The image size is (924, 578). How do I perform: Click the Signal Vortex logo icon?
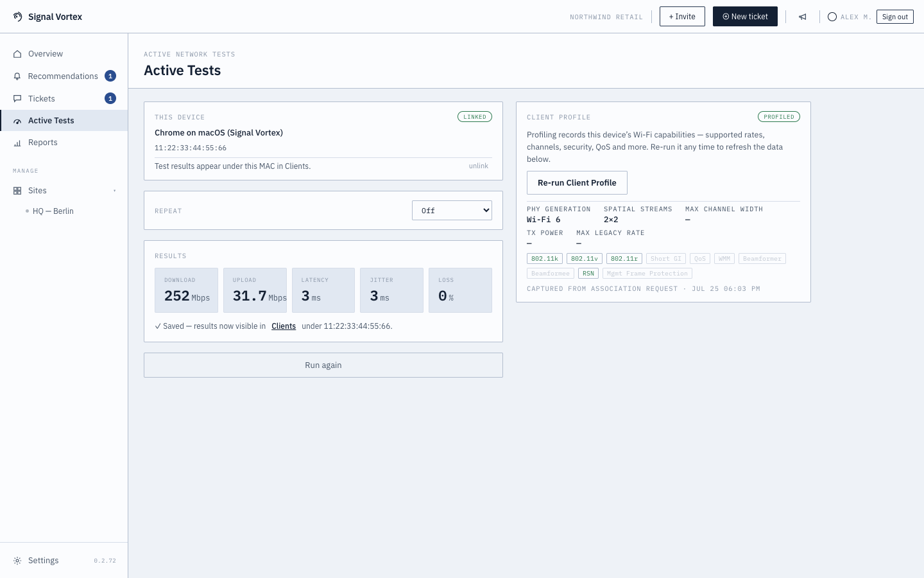(x=17, y=17)
